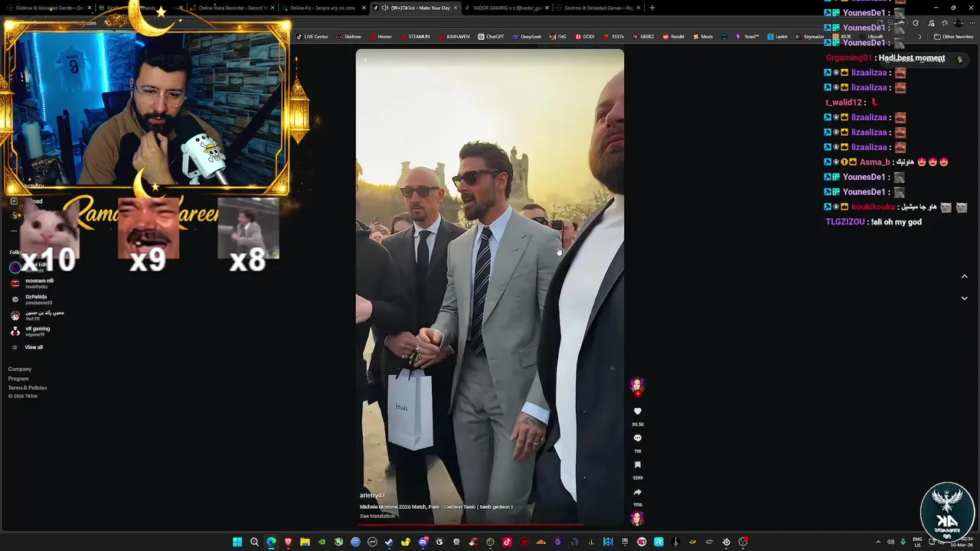Open File Explorer from the taskbar

coord(305,542)
